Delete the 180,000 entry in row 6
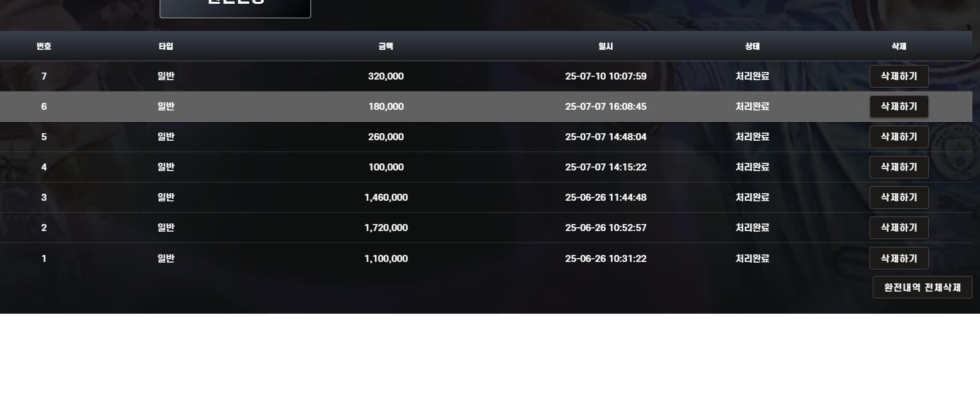The height and width of the screenshot is (409, 980). (899, 107)
